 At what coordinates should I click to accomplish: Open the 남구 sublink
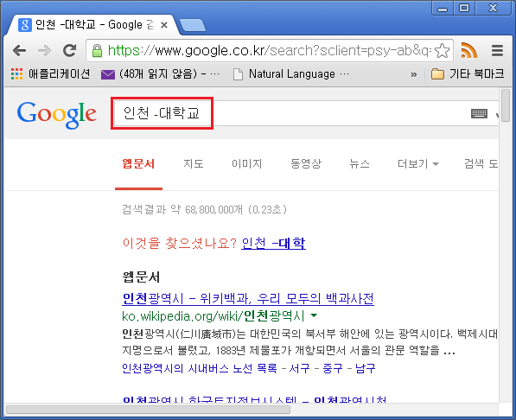(x=366, y=368)
